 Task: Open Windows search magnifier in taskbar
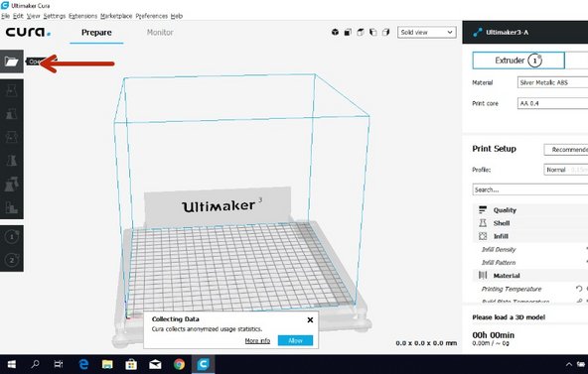click(35, 364)
